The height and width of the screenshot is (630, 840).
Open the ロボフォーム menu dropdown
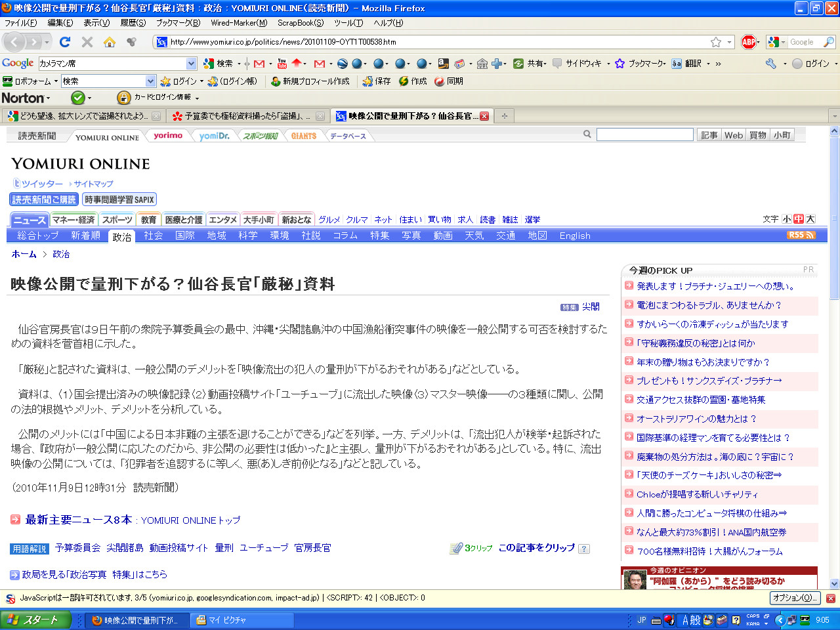coord(30,81)
